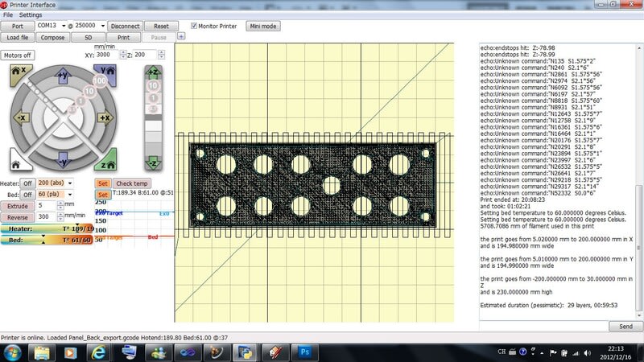This screenshot has height=362, width=644.
Task: Set the bed temperature
Action: click(103, 195)
